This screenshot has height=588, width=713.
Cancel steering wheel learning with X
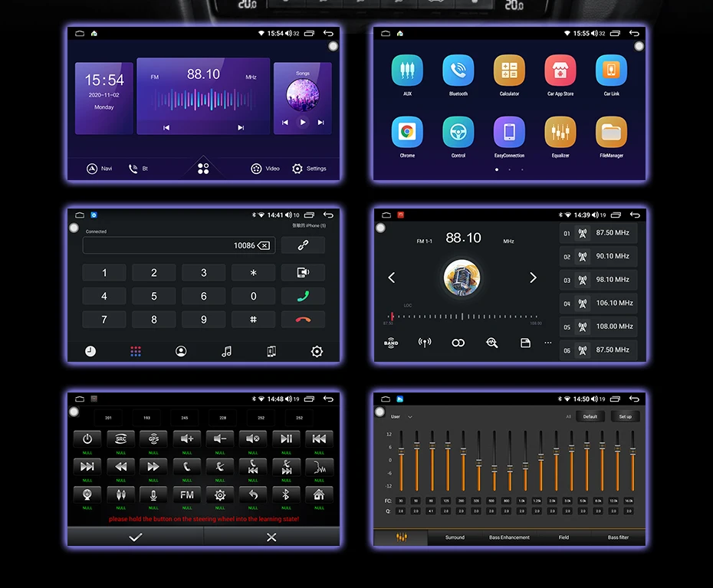(271, 537)
